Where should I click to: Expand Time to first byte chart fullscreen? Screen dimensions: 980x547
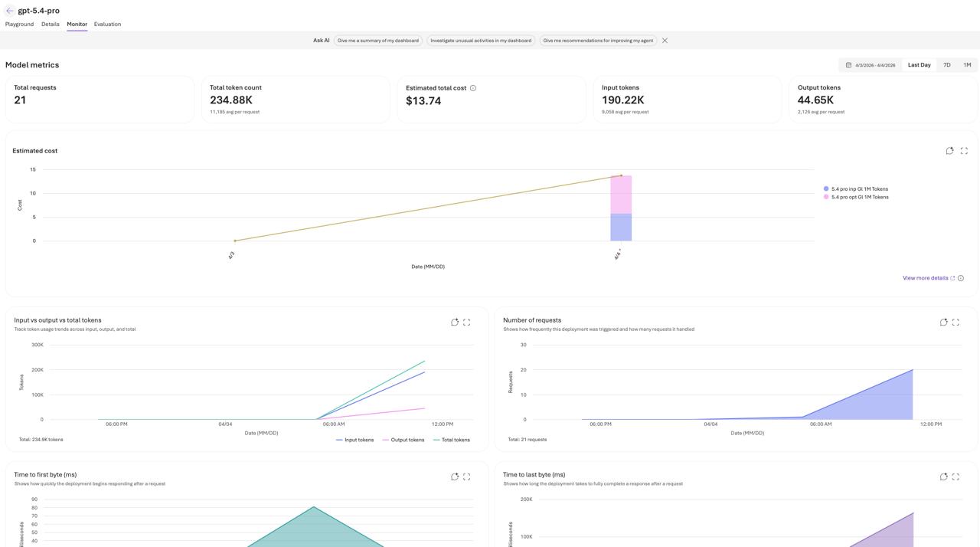point(466,477)
